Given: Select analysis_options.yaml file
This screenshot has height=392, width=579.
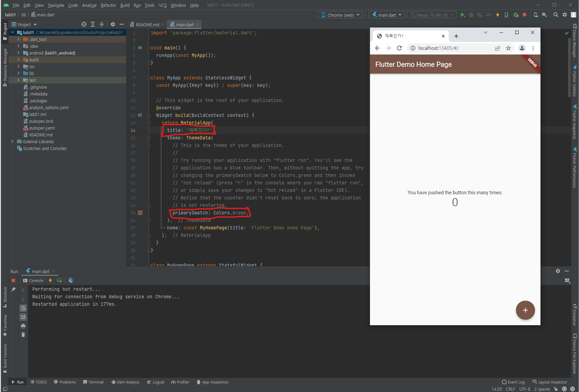Looking at the screenshot, I should point(46,107).
